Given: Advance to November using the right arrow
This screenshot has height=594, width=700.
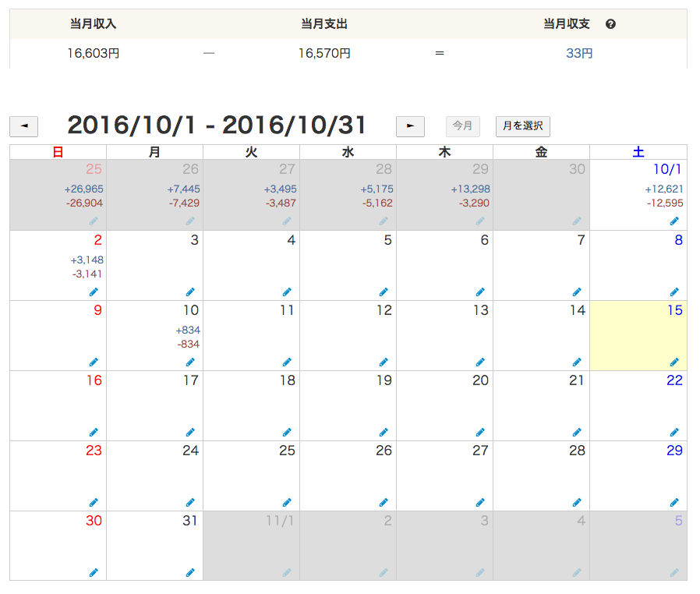Looking at the screenshot, I should (x=410, y=126).
